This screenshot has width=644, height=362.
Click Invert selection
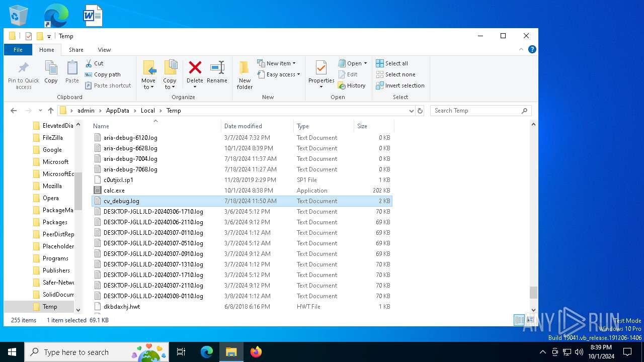click(400, 85)
